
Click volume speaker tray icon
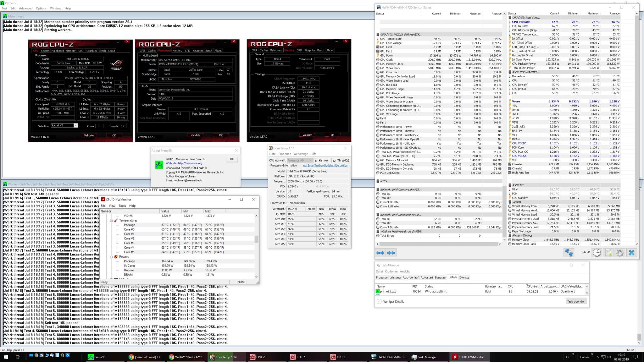tap(609, 357)
